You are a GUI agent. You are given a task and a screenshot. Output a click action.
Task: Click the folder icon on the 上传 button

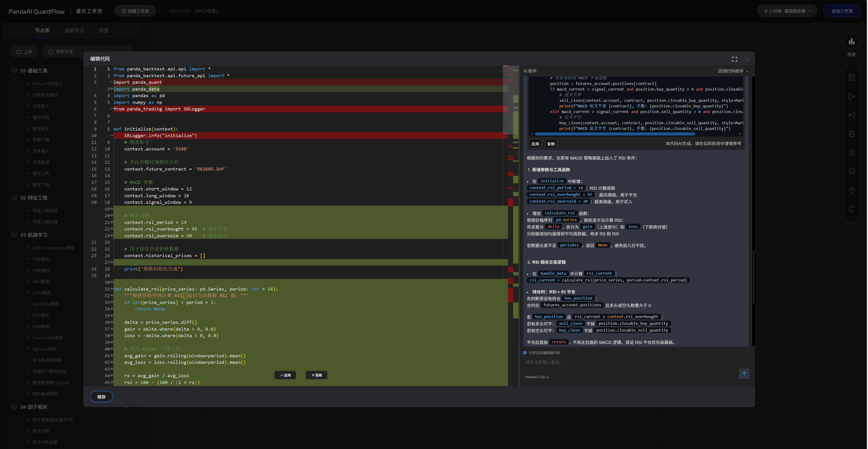point(19,51)
